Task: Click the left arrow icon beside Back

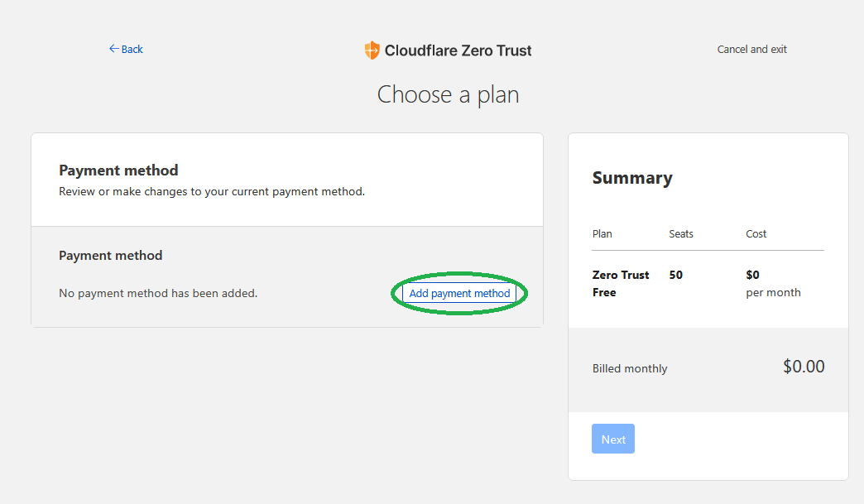Action: pos(114,49)
